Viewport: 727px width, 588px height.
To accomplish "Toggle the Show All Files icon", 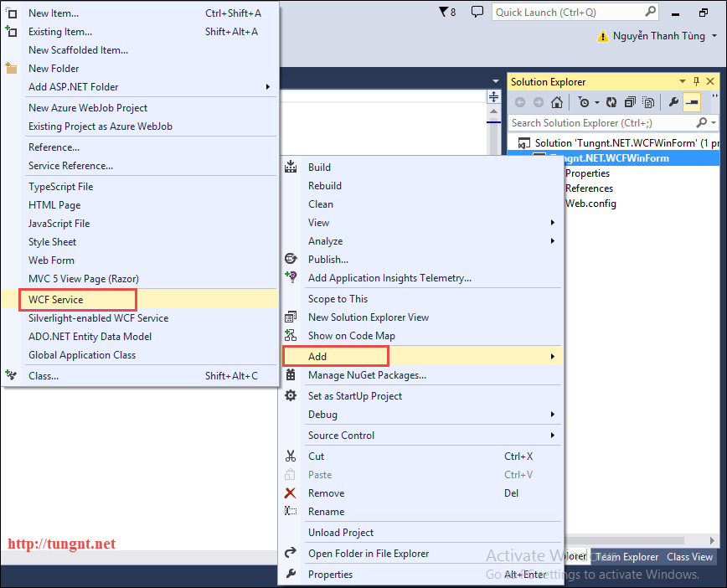I will (x=648, y=102).
